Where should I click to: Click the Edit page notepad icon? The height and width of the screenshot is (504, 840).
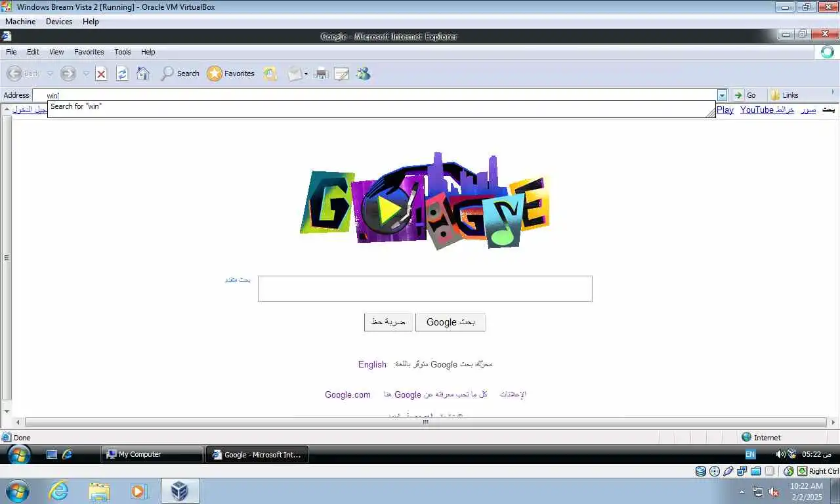point(341,73)
